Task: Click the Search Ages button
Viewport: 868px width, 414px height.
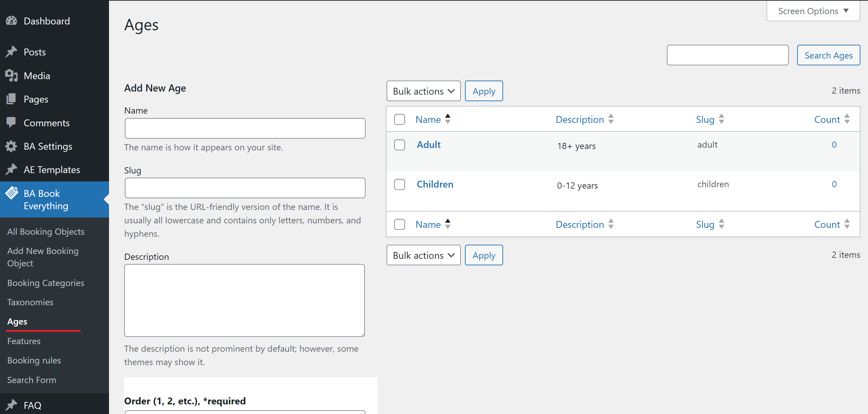Action: coord(828,55)
